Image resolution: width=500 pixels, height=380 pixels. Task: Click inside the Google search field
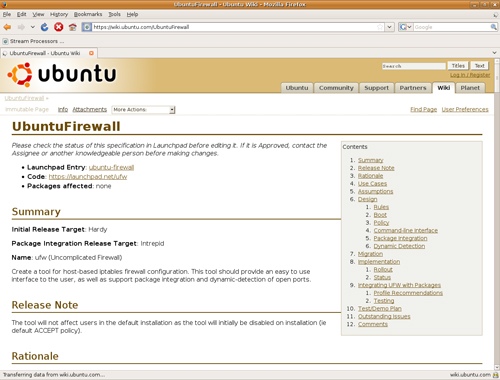pos(451,27)
